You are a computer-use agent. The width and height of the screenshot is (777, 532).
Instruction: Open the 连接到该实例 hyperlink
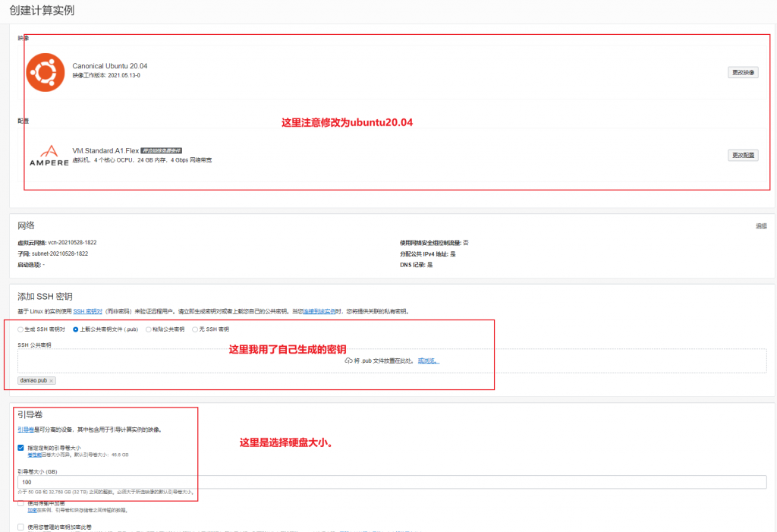click(319, 311)
